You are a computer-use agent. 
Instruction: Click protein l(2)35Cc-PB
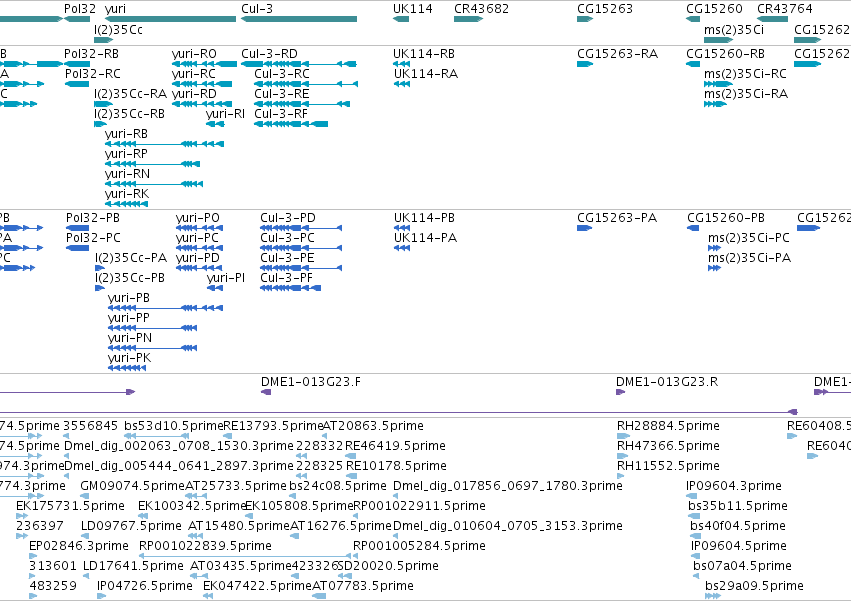point(130,278)
